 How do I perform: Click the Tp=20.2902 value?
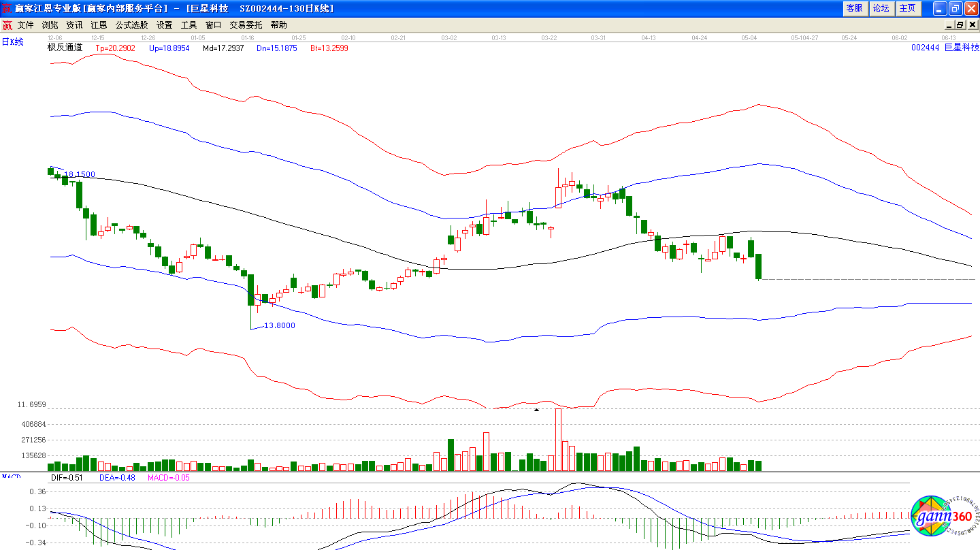[115, 49]
